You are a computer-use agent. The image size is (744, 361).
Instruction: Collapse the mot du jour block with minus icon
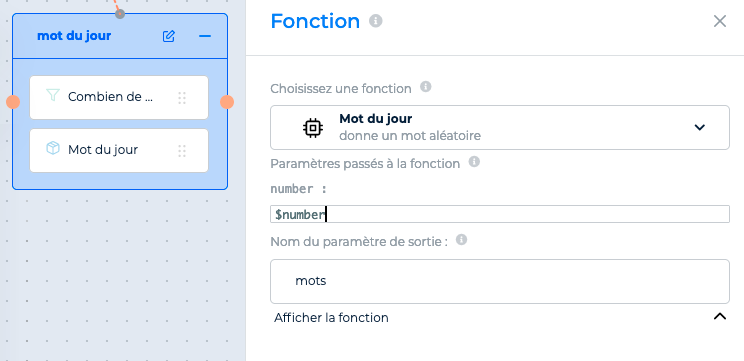pos(205,36)
